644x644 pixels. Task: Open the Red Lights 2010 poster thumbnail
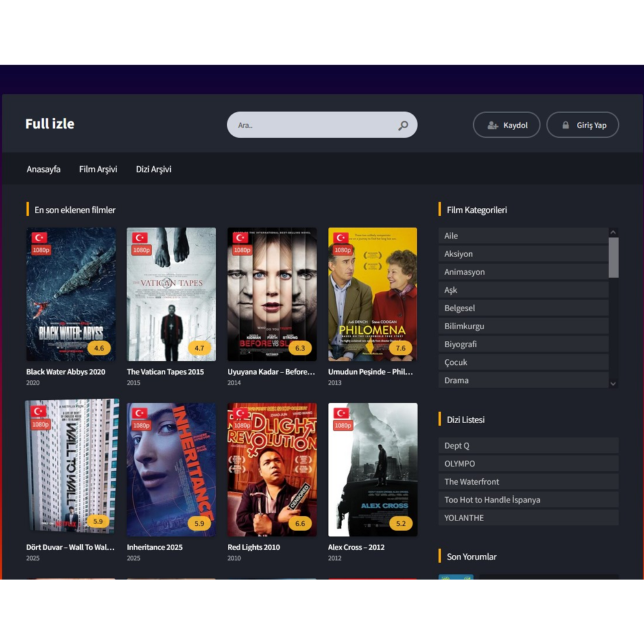point(272,470)
